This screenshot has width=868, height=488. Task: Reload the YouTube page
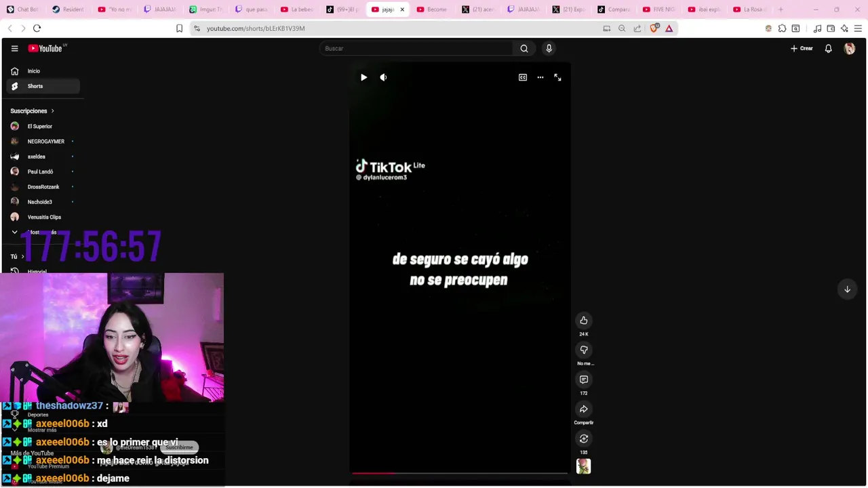point(37,28)
